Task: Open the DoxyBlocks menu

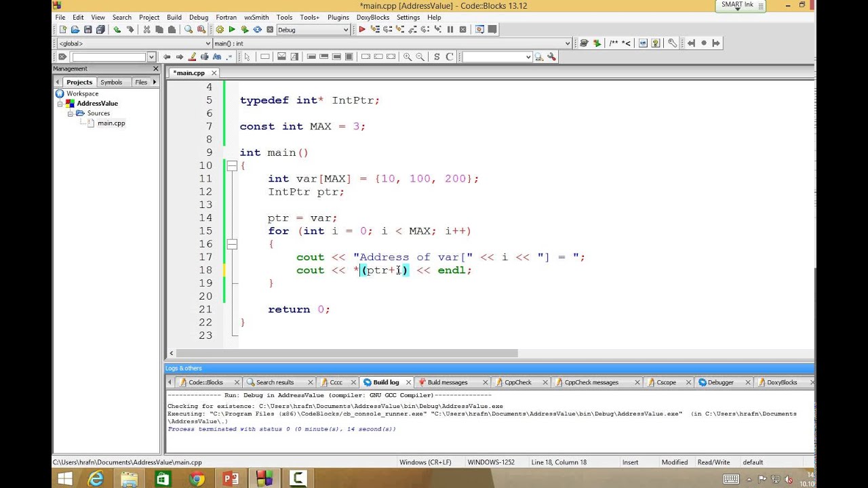Action: [x=374, y=17]
